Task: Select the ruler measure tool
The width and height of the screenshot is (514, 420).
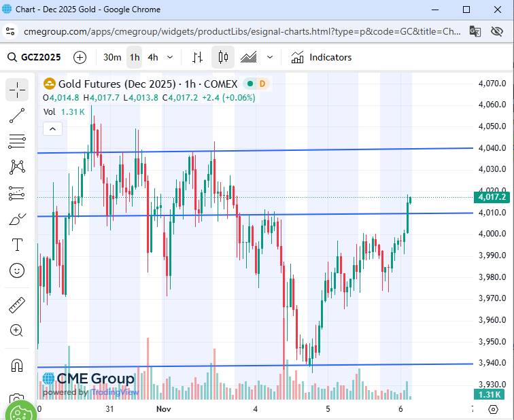Action: coord(17,305)
